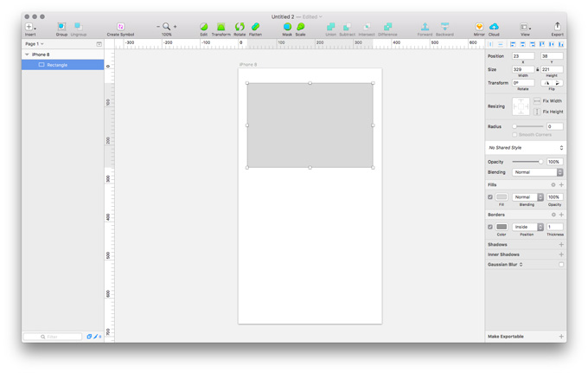Toggle Fix Height resizing
The image size is (588, 373).
point(537,112)
